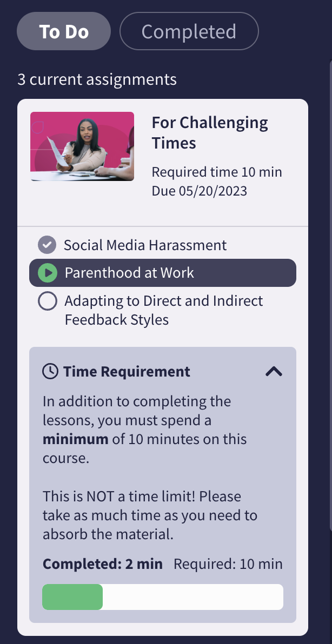This screenshot has height=644, width=332.
Task: Click the green play icon on the highlighted lesson
Action: click(x=47, y=273)
